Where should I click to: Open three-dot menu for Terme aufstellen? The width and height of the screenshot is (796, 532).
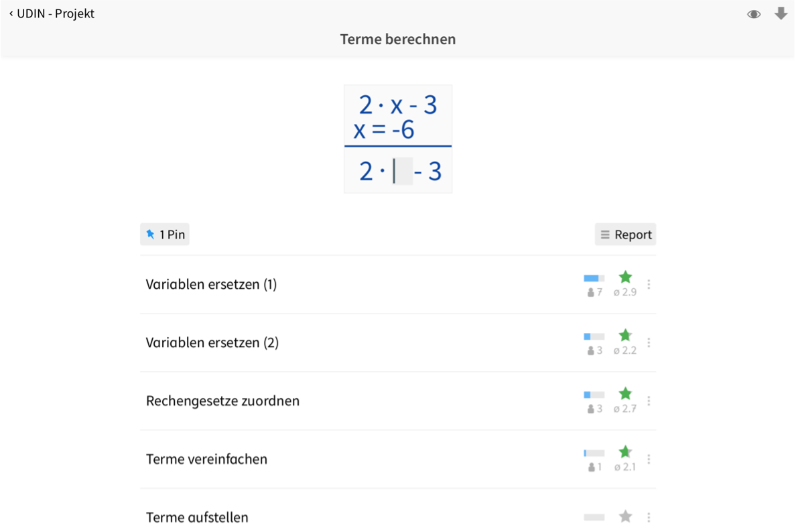coord(649,517)
